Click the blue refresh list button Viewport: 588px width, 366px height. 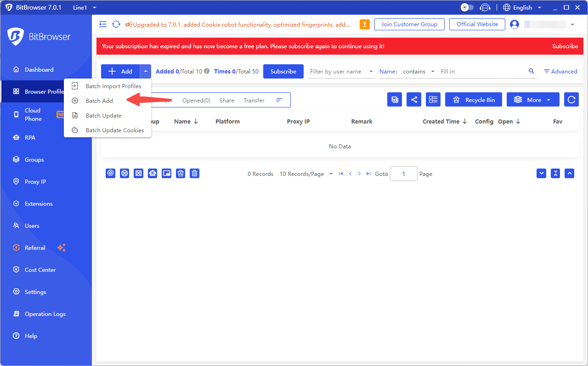[x=571, y=100]
